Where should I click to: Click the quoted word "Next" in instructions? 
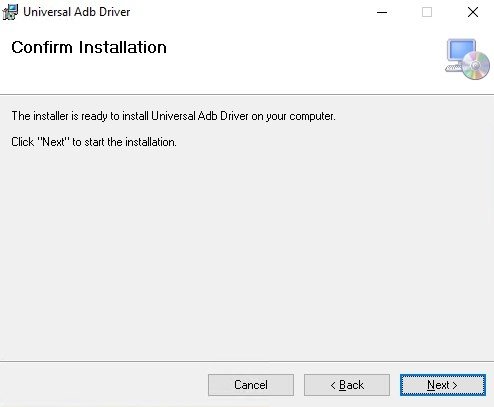[54, 142]
